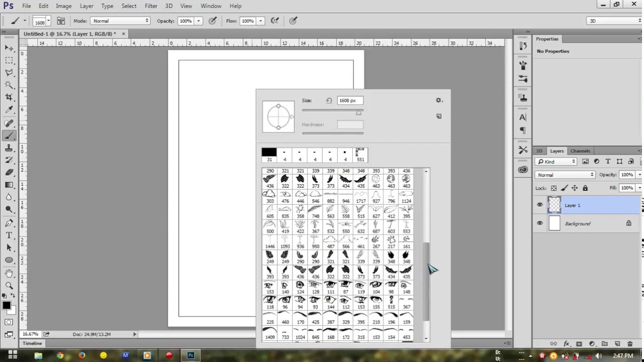Create a new layer icon
Screen dimensions: 644x362
pos(617,343)
